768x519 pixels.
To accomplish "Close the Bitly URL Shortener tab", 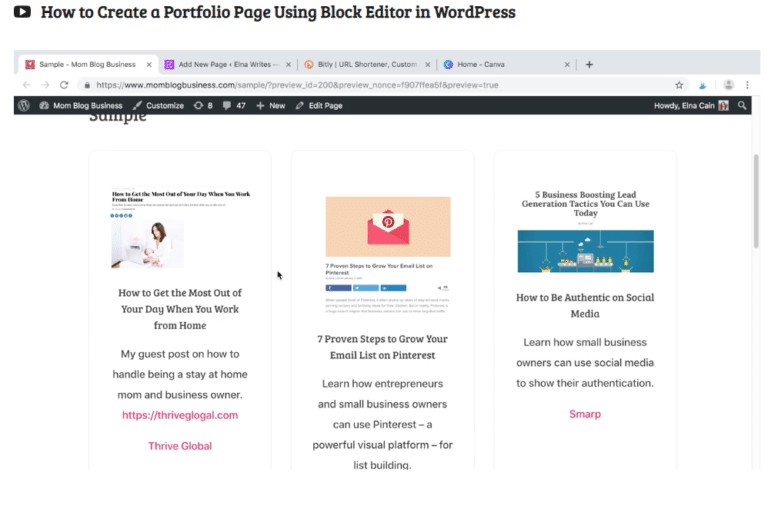I will (x=429, y=64).
